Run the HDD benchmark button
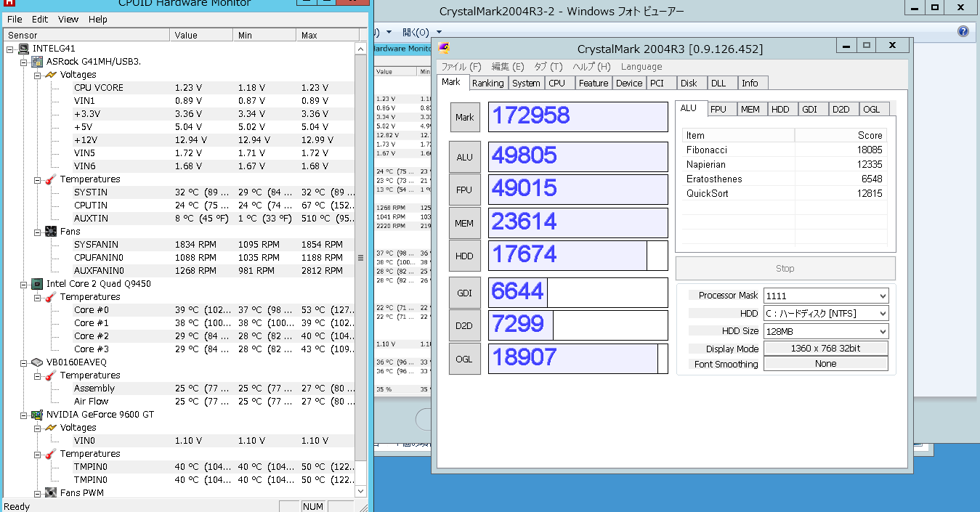This screenshot has height=512, width=980. (x=464, y=256)
